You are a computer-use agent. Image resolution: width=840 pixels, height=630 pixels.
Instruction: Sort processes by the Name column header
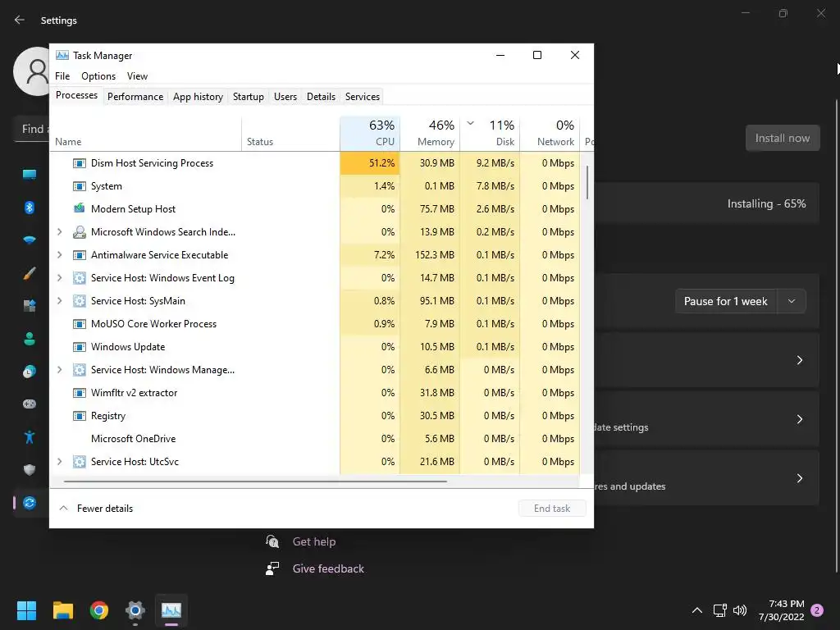[x=146, y=134]
